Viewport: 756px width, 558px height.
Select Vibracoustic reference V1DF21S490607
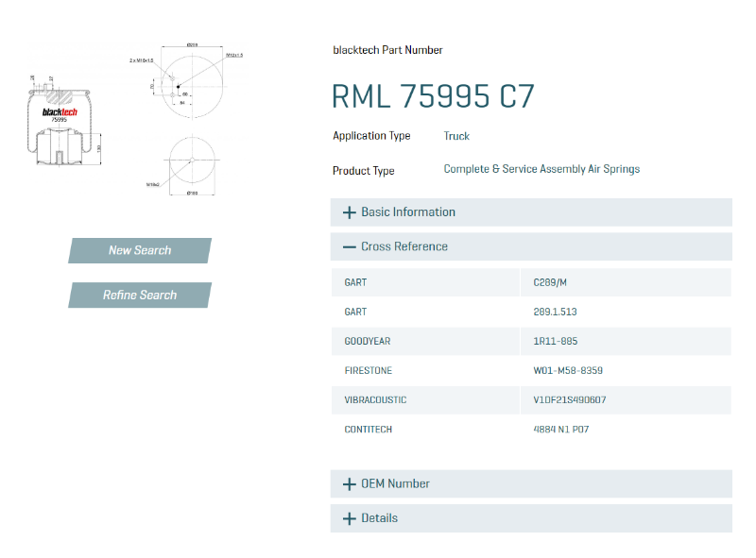[x=570, y=400]
